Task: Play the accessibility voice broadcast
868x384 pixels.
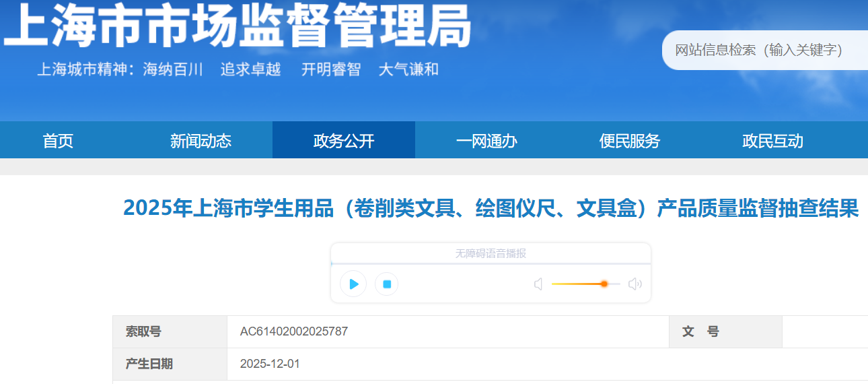Action: point(353,284)
